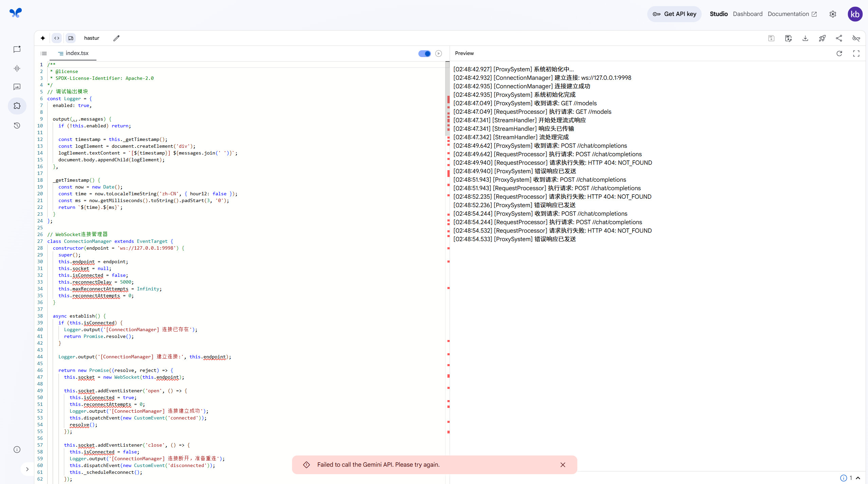
Task: Open fullscreen preview mode
Action: point(856,53)
